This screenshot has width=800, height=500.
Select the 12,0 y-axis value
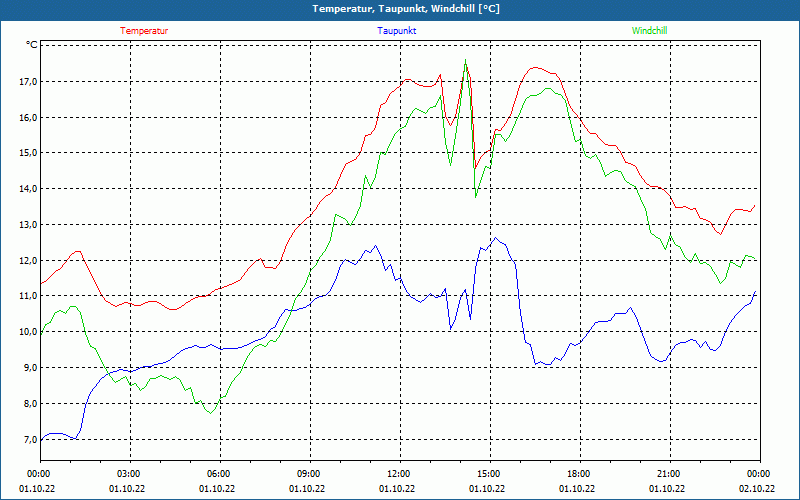(x=29, y=260)
